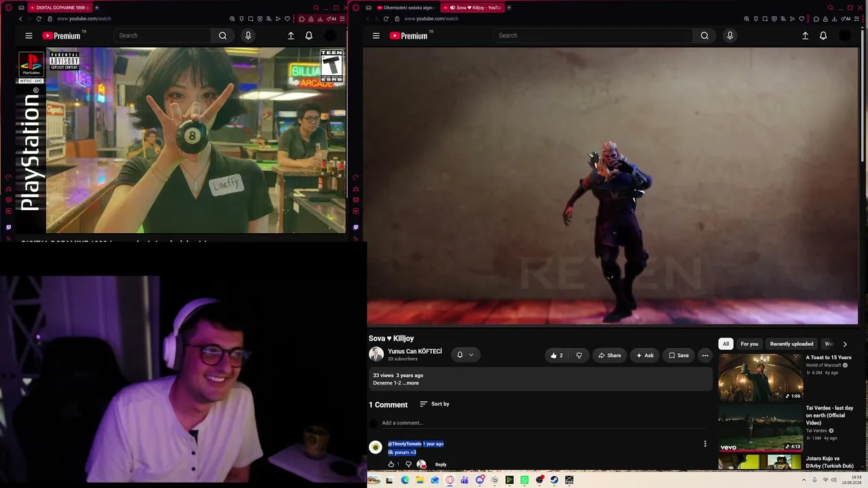Click the upload icon in the right YouTube window
Screen dimensions: 868x488
[x=805, y=36]
